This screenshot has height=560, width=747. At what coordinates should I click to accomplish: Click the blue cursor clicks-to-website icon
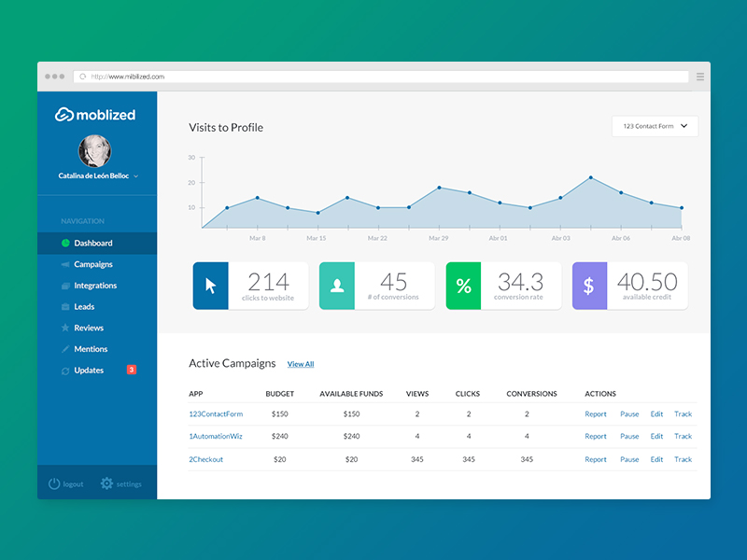pyautogui.click(x=210, y=286)
